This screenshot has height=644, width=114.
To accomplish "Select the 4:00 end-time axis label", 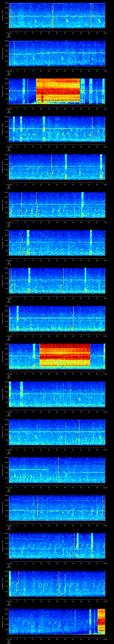I will (x=105, y=109).
